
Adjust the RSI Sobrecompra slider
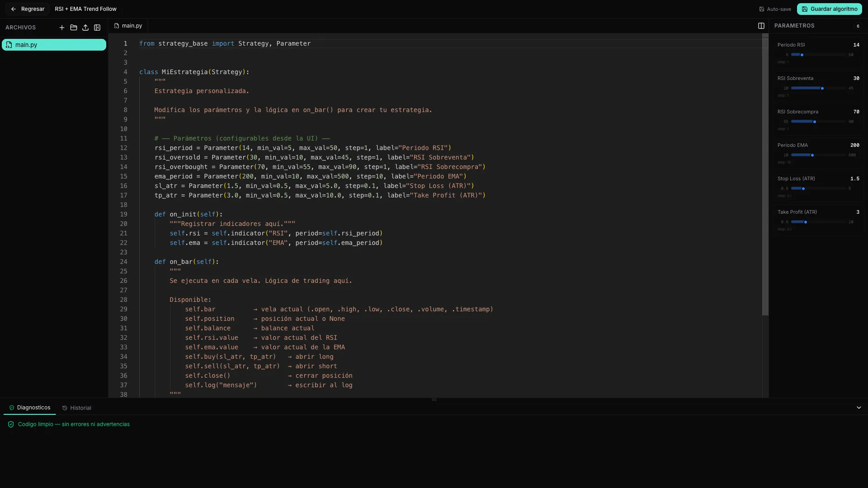818,122
